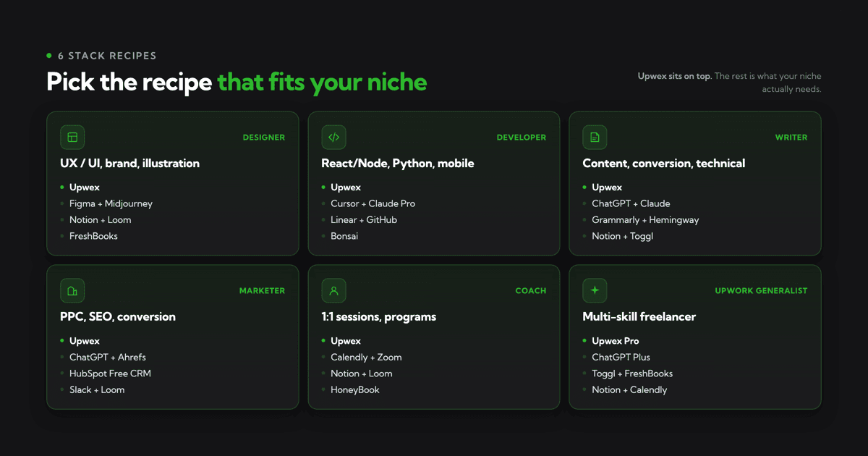The height and width of the screenshot is (456, 868).
Task: Click "Slack + Loom" list item
Action: [x=97, y=389]
